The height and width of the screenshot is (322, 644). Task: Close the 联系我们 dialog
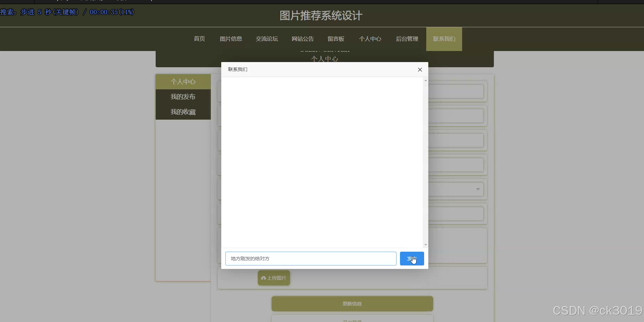click(420, 70)
